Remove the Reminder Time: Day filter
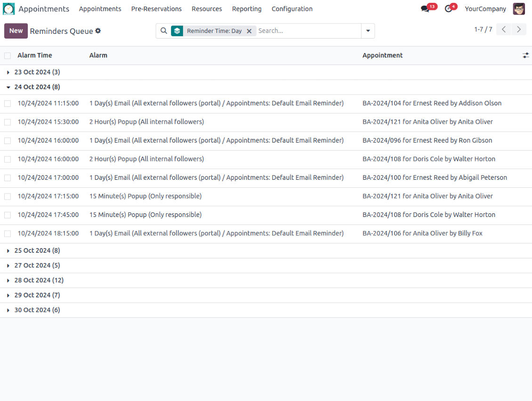The height and width of the screenshot is (401, 532). [x=249, y=31]
